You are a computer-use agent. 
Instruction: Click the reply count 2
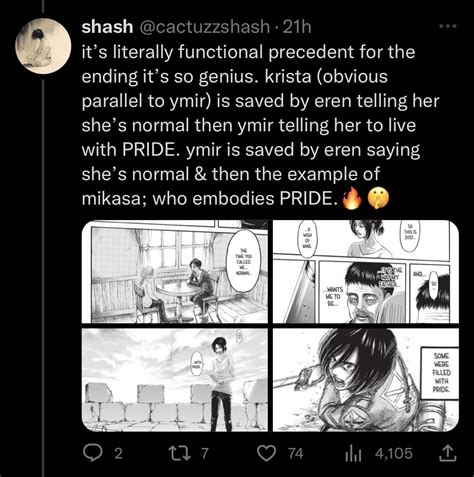coord(118,454)
